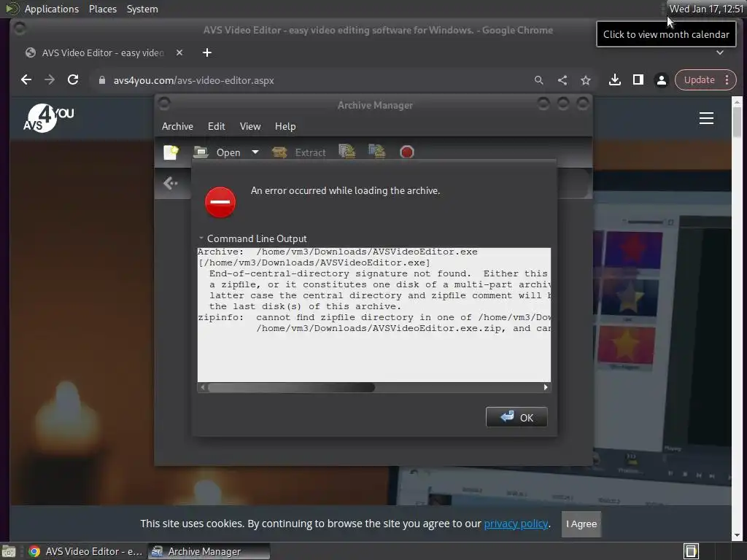Click the Chrome Update button
The width and height of the screenshot is (747, 560).
click(699, 80)
